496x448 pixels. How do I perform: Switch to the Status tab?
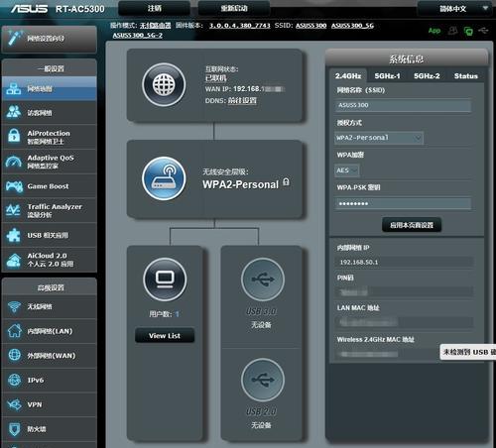point(466,76)
